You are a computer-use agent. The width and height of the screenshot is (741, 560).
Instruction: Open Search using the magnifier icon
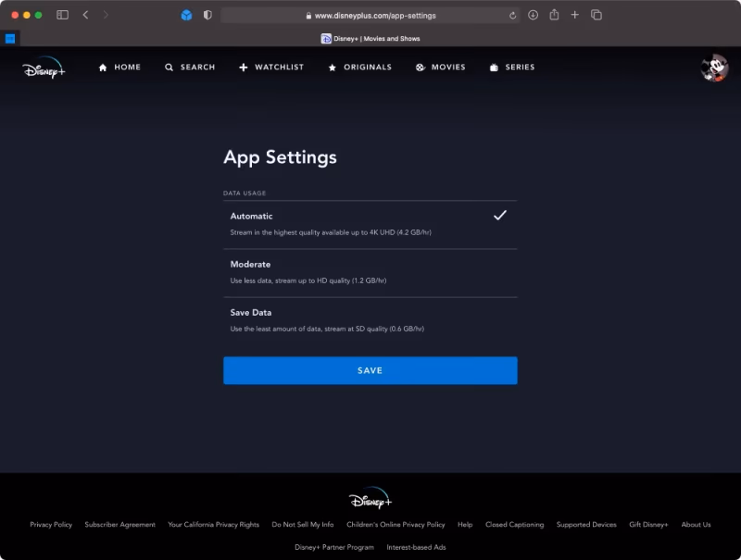pos(168,67)
